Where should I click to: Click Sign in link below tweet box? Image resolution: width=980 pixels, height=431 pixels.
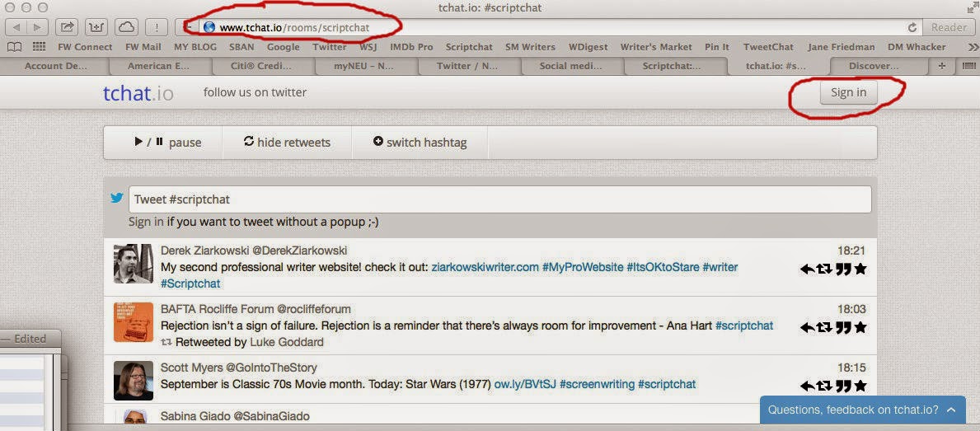coord(146,222)
